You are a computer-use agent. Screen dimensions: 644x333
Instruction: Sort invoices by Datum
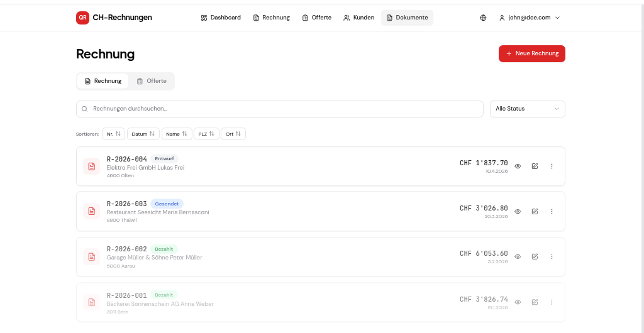coord(143,134)
